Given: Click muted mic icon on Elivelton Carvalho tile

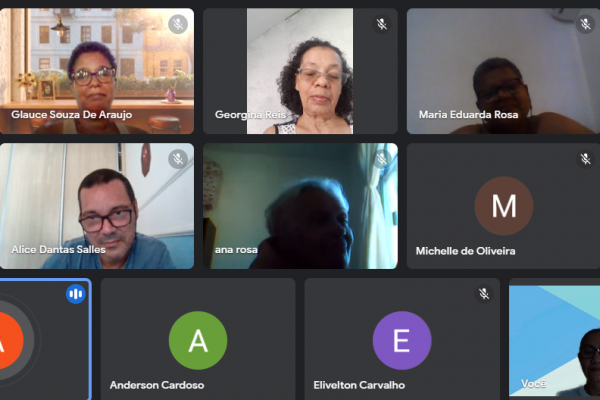Looking at the screenshot, I should click(484, 294).
